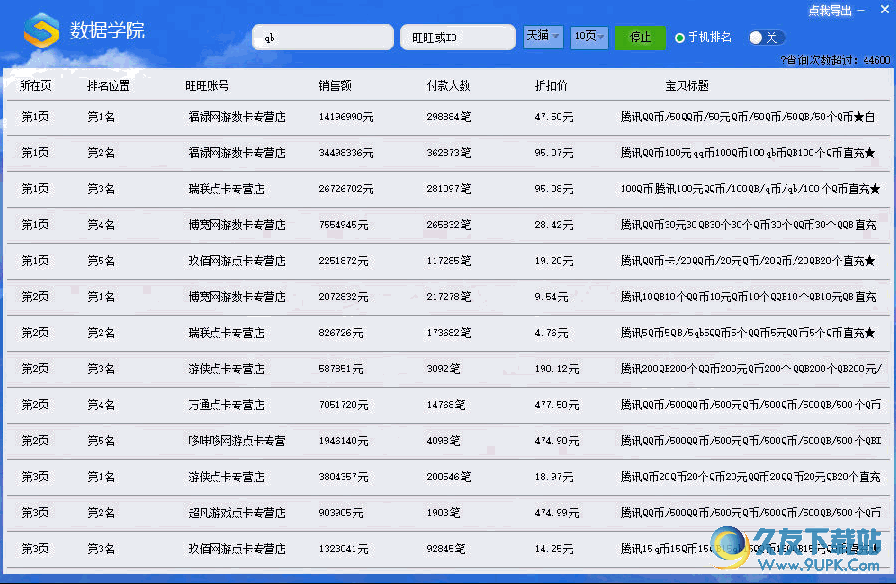Image resolution: width=896 pixels, height=584 pixels.
Task: Click discount price 14.25元
Action: pyautogui.click(x=554, y=549)
